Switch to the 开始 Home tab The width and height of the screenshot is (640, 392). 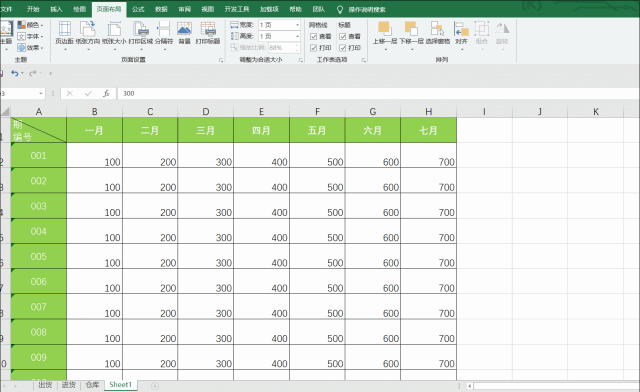tap(33, 9)
